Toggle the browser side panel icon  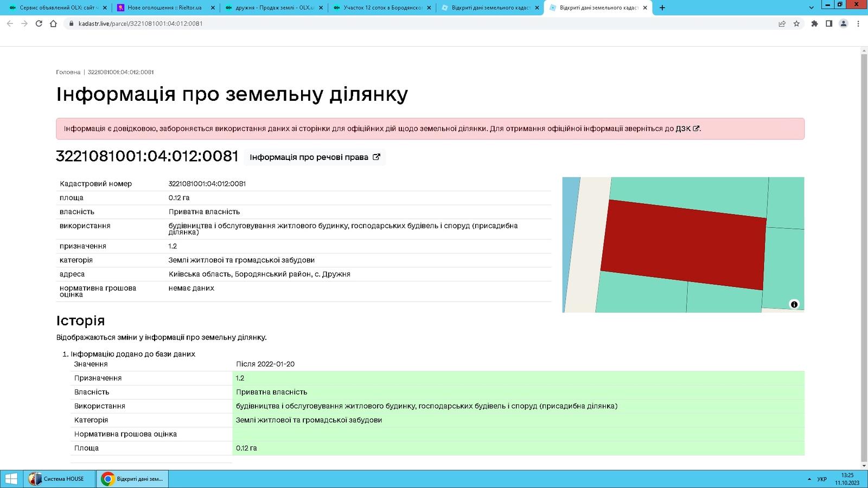829,24
